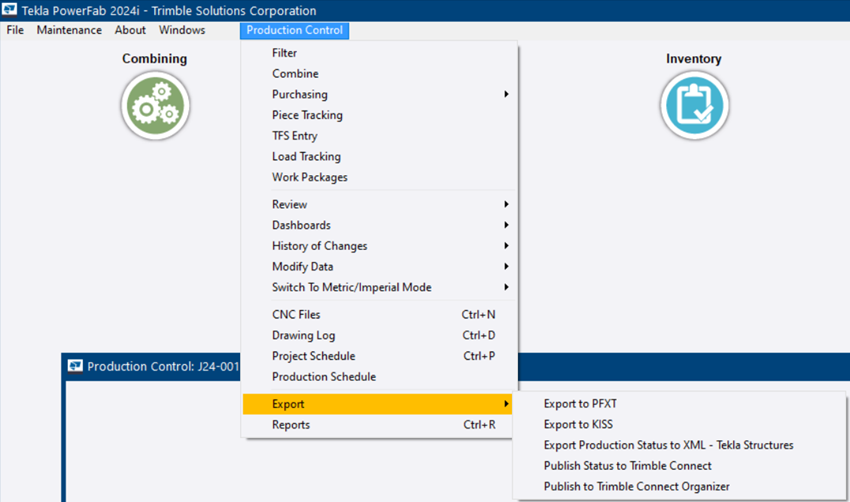This screenshot has height=502, width=850.
Task: Select Piece Tracking menu entry
Action: pos(307,115)
